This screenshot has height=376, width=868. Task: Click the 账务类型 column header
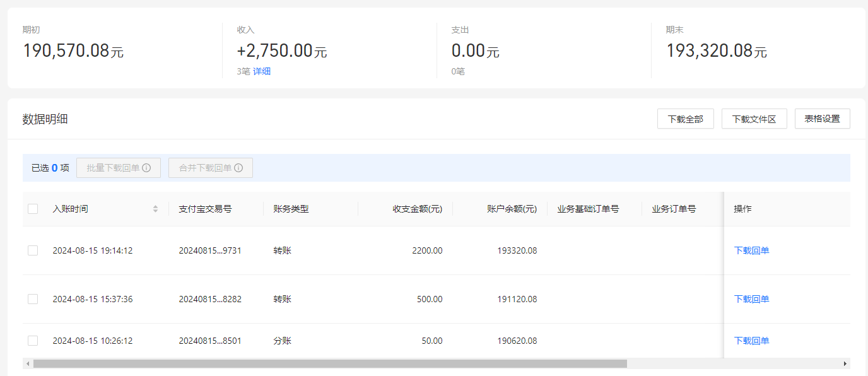pos(291,209)
